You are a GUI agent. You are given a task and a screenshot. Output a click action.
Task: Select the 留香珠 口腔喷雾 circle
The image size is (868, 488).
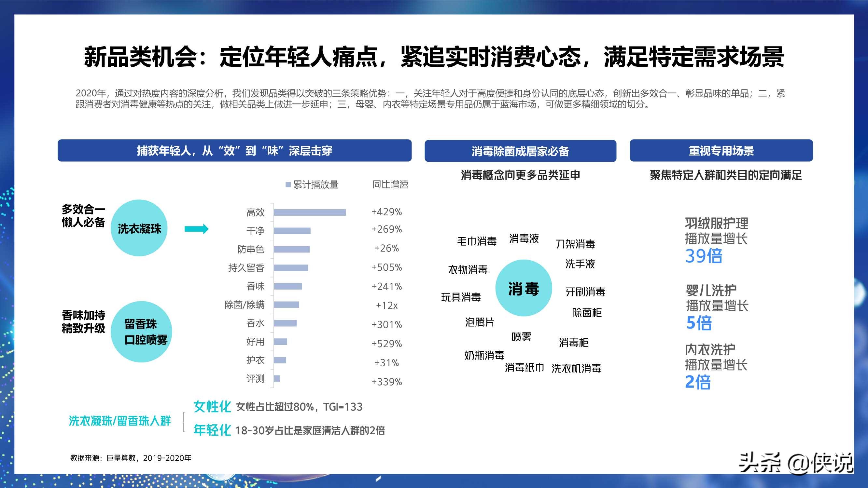click(x=141, y=332)
